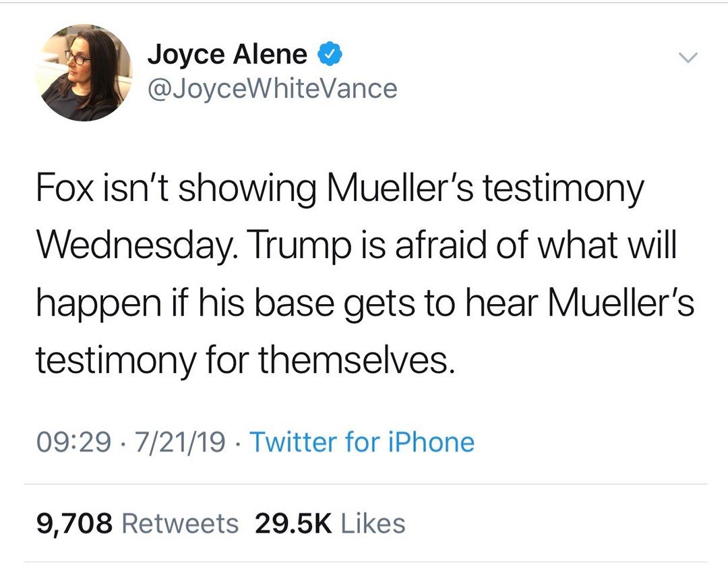Click the verified blue checkmark badge
The width and height of the screenshot is (728, 567).
[x=329, y=55]
